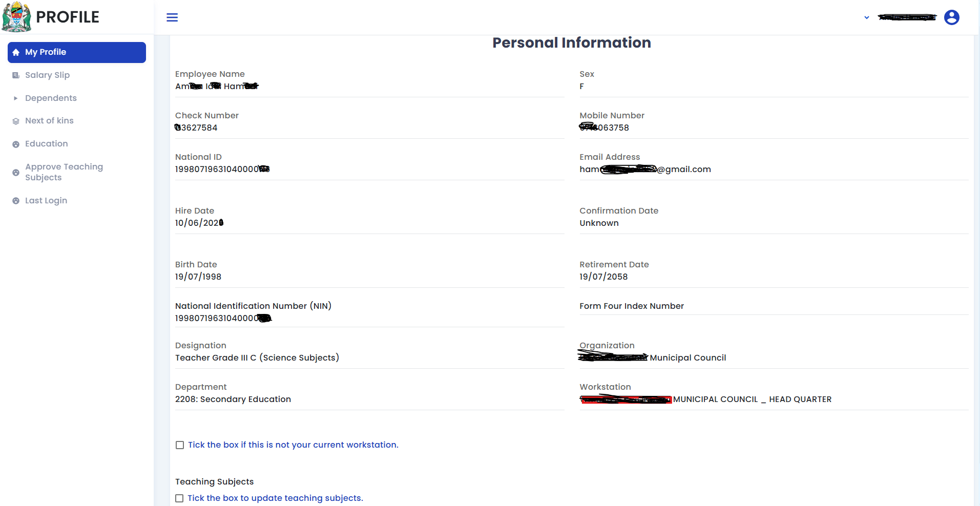
Task: Select Education in the sidebar
Action: tap(46, 144)
